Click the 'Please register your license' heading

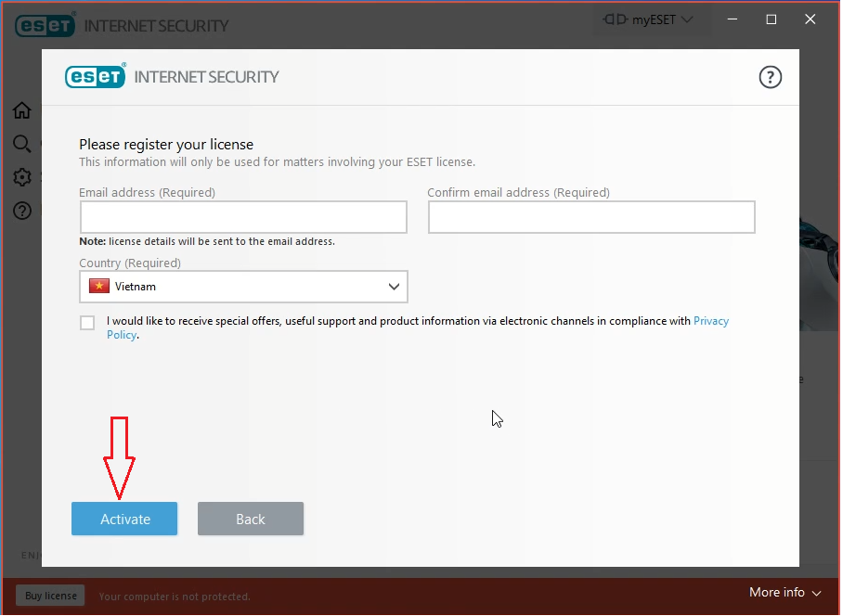(x=166, y=145)
